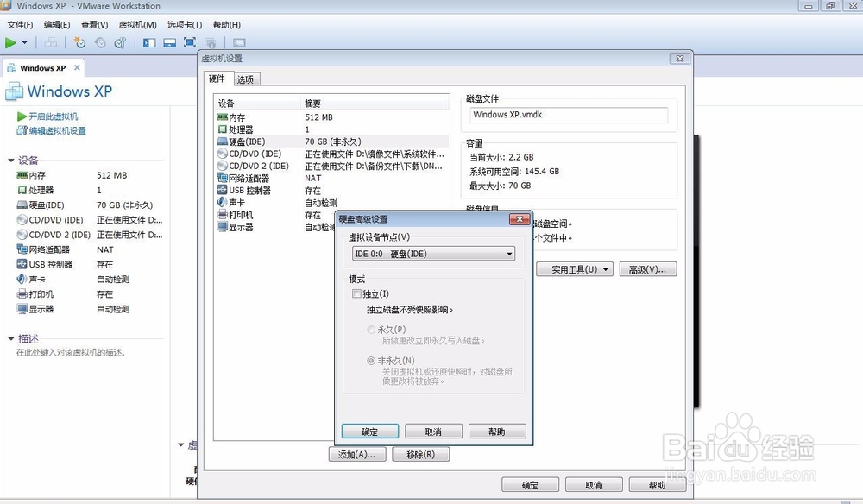
Task: Open the 选项卡(T) menu
Action: click(185, 25)
